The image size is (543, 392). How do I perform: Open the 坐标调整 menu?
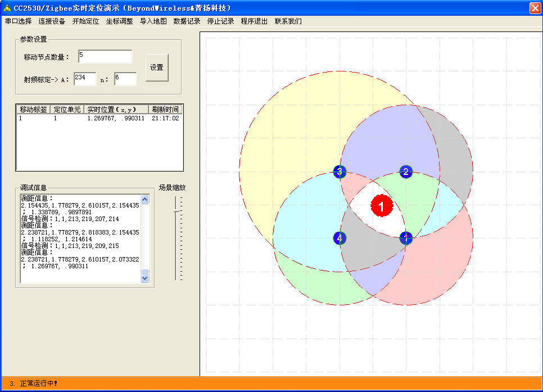120,21
